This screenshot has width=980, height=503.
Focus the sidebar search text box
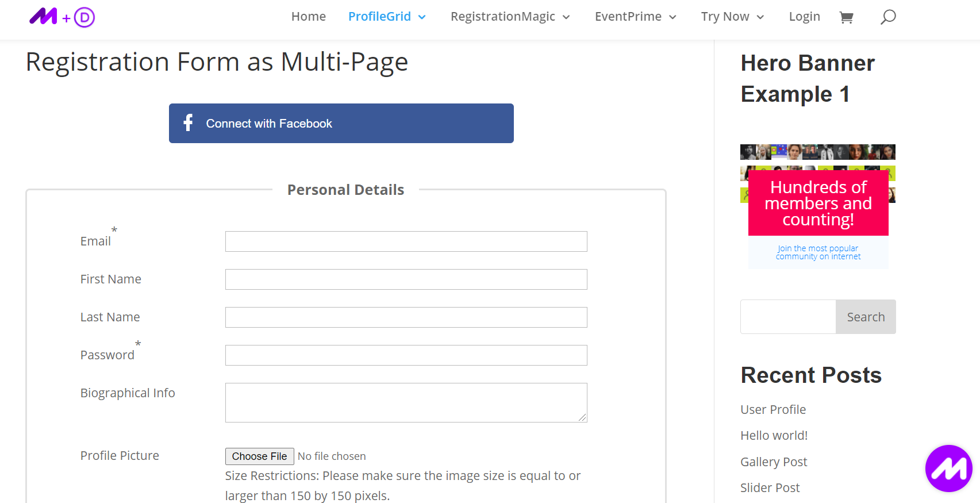coord(788,317)
